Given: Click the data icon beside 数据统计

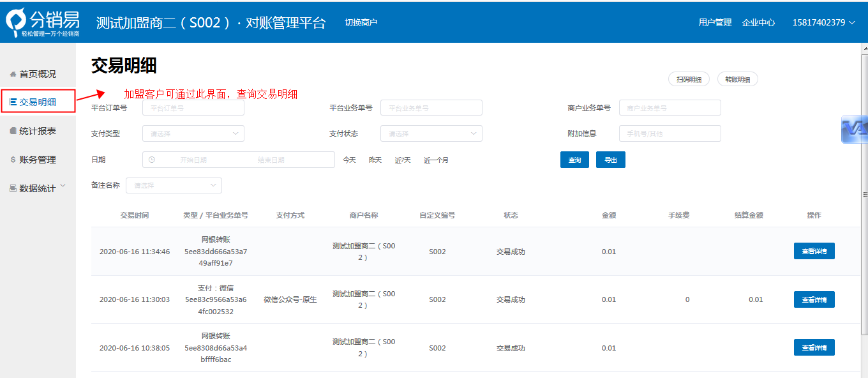Looking at the screenshot, I should coord(13,188).
